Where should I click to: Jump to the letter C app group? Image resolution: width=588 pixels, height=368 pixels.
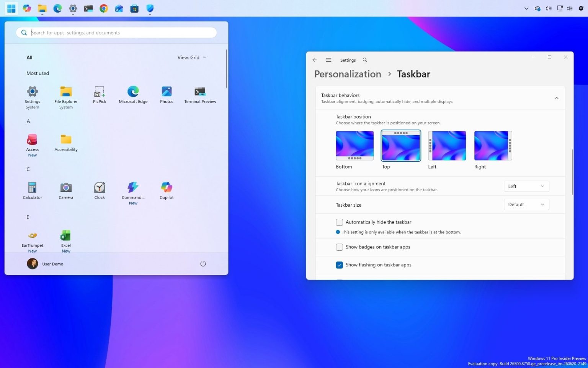point(28,169)
